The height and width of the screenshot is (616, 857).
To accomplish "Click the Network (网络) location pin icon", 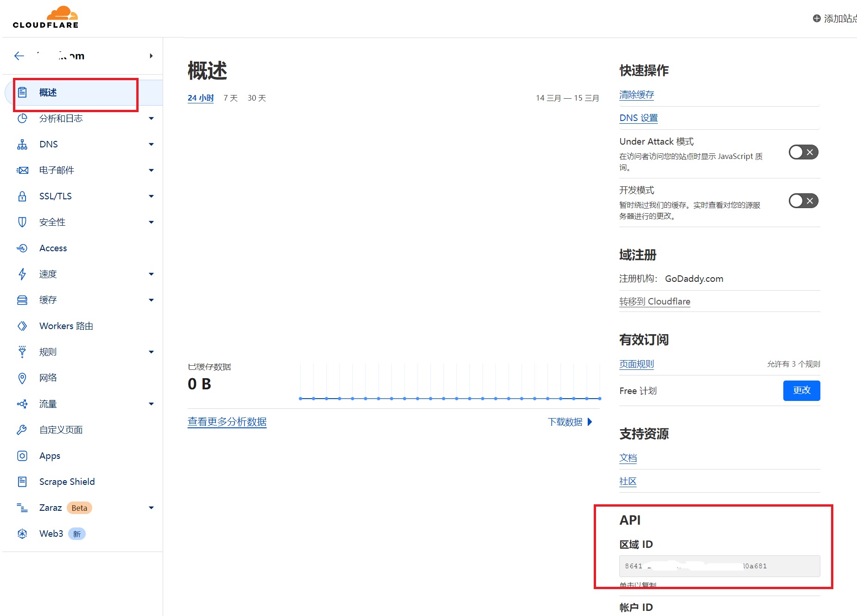I will (22, 378).
